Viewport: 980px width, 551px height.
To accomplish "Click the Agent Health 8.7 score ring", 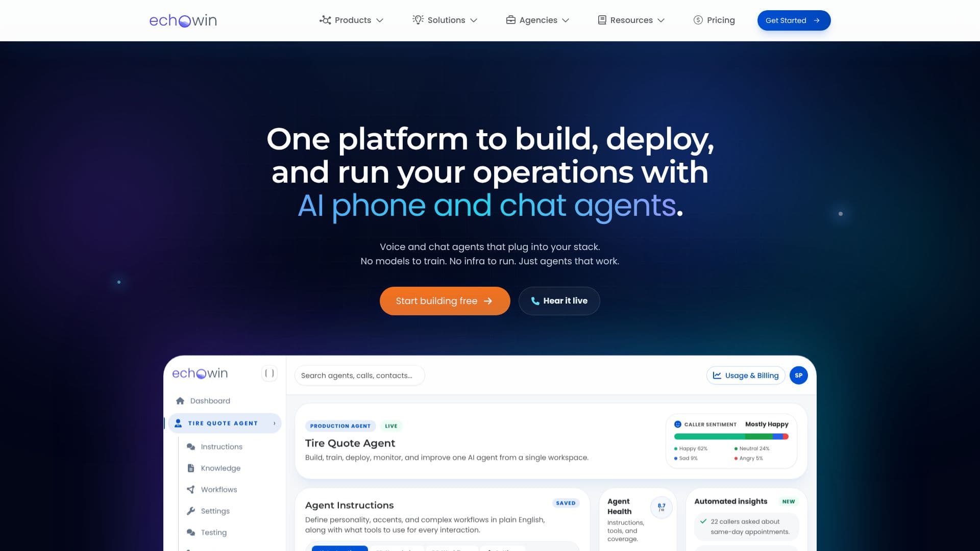I will click(661, 508).
